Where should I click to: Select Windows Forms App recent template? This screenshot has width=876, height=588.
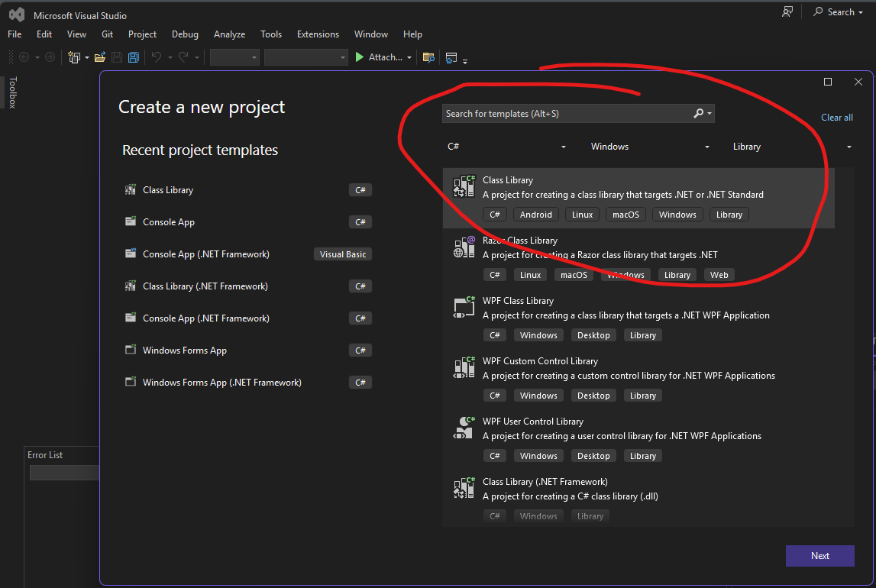185,351
